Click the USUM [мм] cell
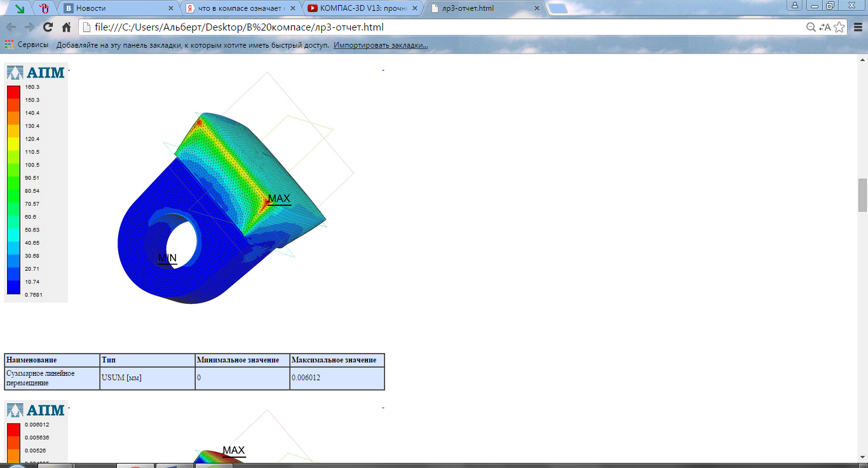Image resolution: width=868 pixels, height=468 pixels. click(147, 378)
